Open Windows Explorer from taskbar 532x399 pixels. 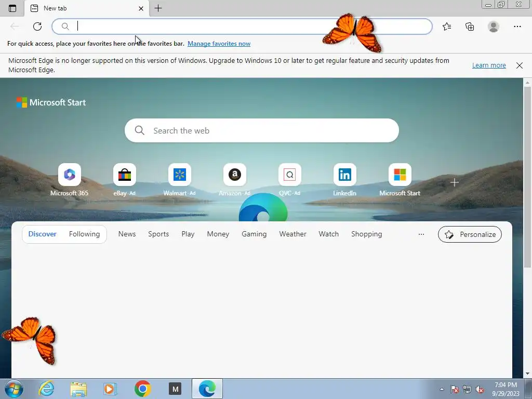(x=78, y=389)
